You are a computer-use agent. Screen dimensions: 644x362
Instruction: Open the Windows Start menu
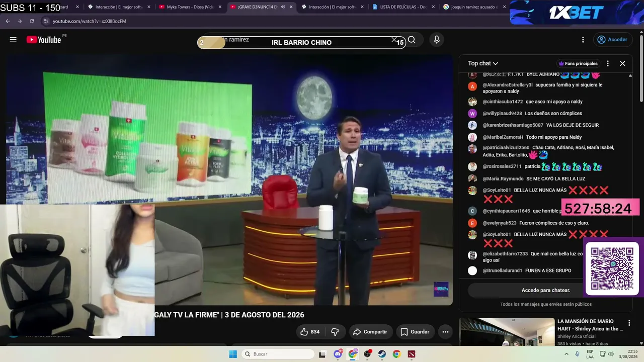click(x=233, y=354)
